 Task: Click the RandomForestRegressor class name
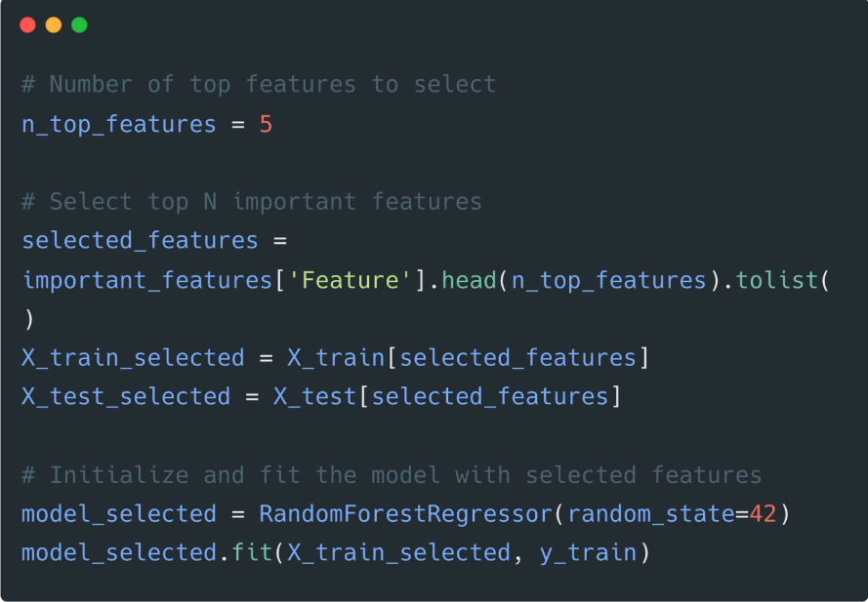(406, 514)
